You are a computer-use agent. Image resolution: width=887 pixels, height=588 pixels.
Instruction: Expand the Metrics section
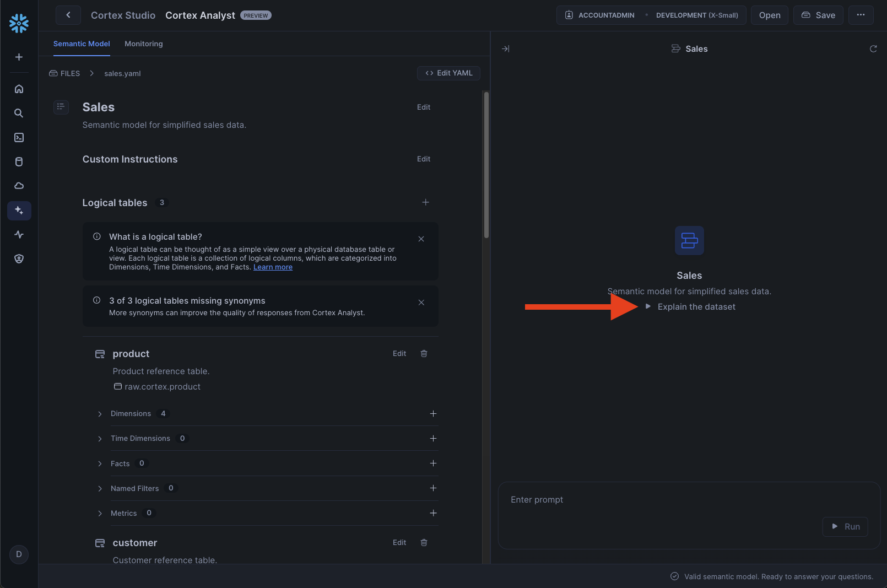(100, 513)
